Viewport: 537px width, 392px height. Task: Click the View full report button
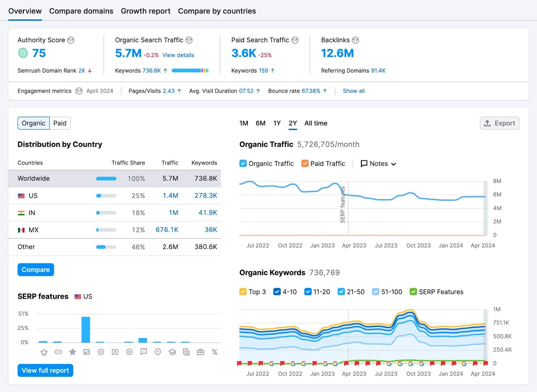45,370
